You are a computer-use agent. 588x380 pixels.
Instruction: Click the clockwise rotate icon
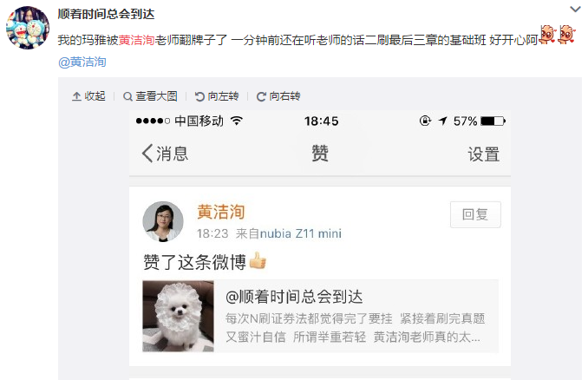point(261,97)
